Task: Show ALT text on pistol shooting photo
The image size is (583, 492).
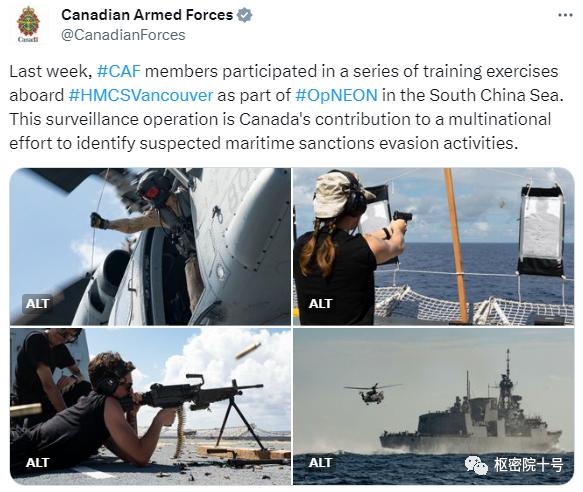Action: 320,303
